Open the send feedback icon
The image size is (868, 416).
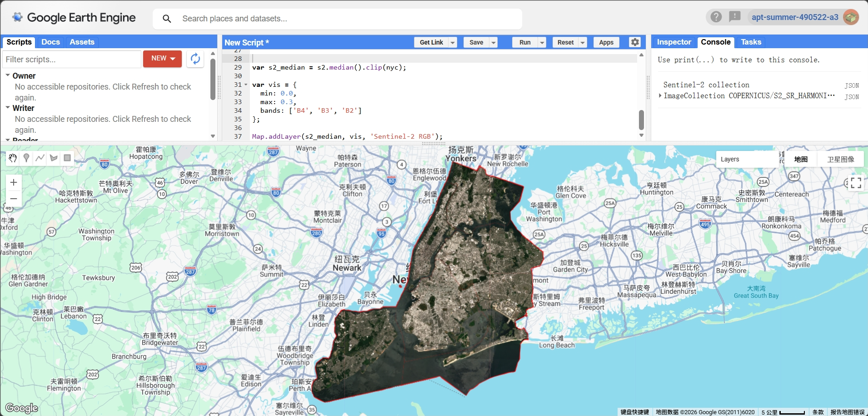tap(734, 17)
